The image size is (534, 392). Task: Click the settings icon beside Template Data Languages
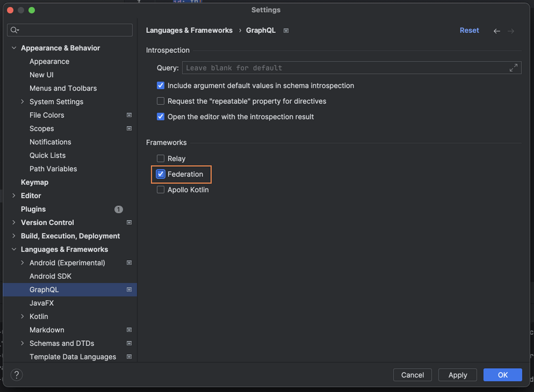[x=129, y=356]
